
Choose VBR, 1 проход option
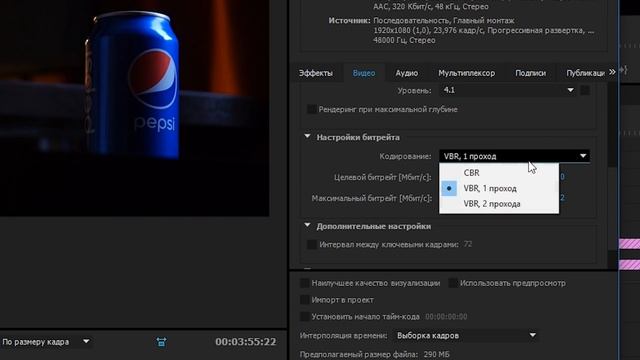pos(499,188)
